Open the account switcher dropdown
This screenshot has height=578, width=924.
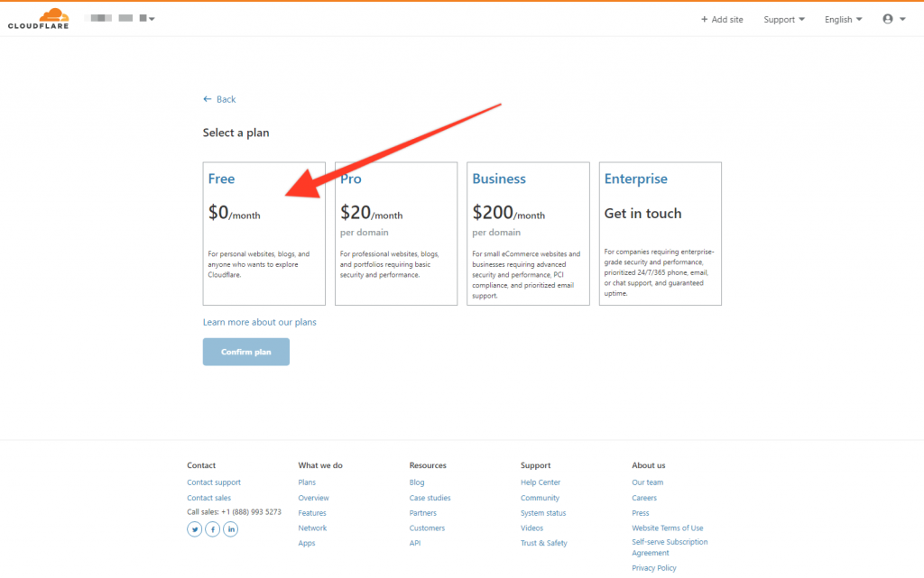(x=120, y=18)
